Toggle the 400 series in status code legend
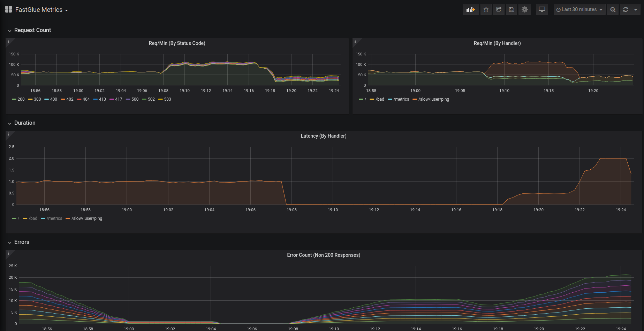This screenshot has height=331, width=644. coord(54,99)
